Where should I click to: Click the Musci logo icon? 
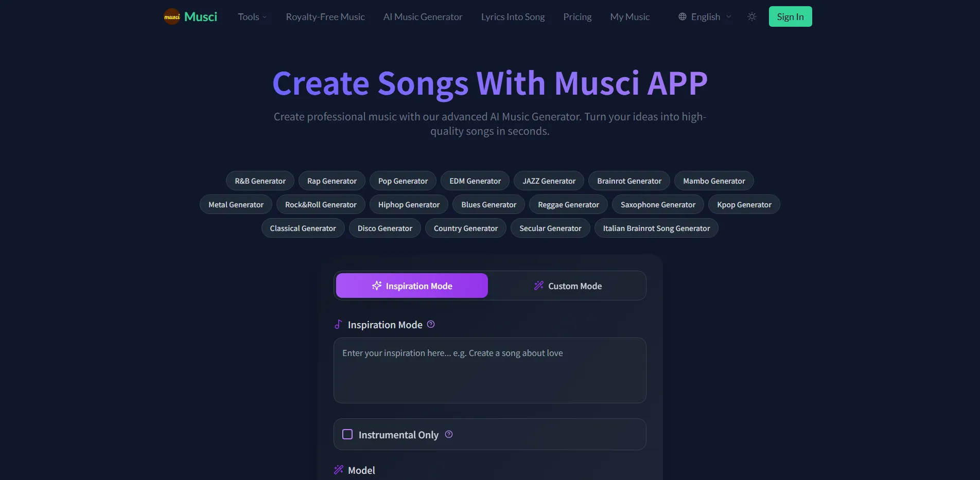click(x=171, y=16)
